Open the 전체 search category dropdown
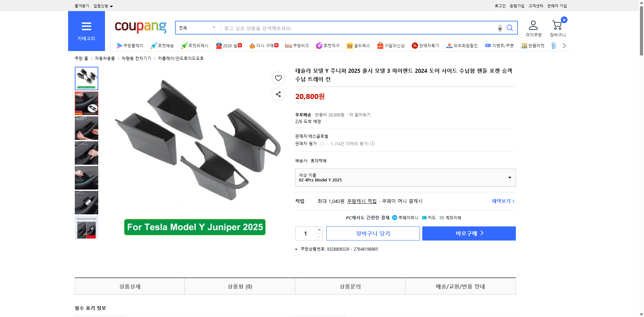 pyautogui.click(x=198, y=28)
